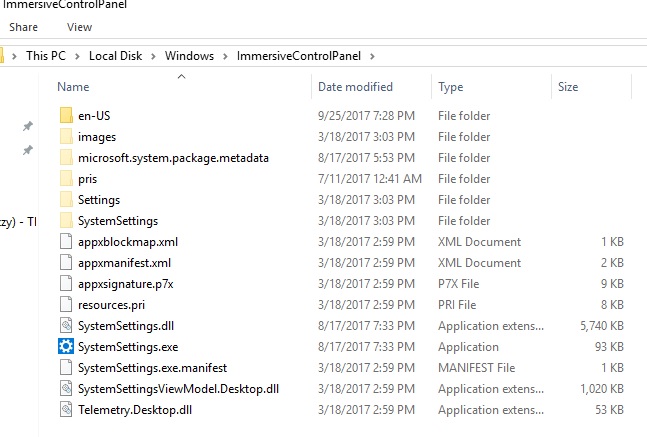Image resolution: width=647 pixels, height=437 pixels.
Task: Sort by the Size column header
Action: 568,87
